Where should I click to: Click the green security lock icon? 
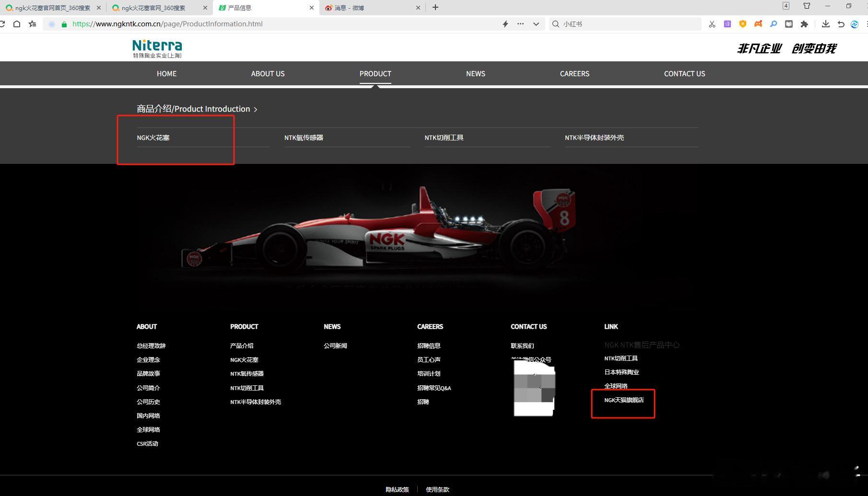point(64,24)
